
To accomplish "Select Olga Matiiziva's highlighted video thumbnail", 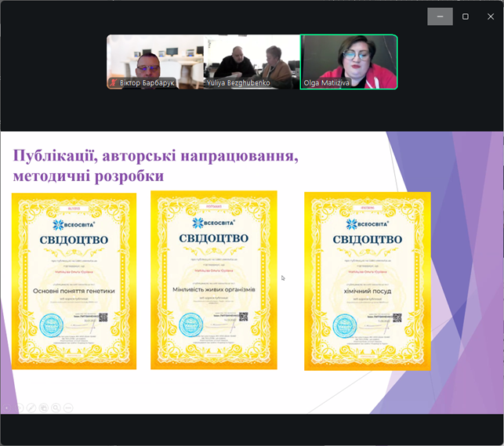I will (349, 62).
